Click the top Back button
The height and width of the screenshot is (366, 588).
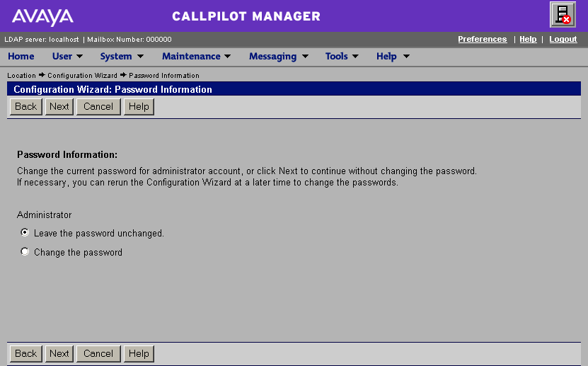(26, 106)
